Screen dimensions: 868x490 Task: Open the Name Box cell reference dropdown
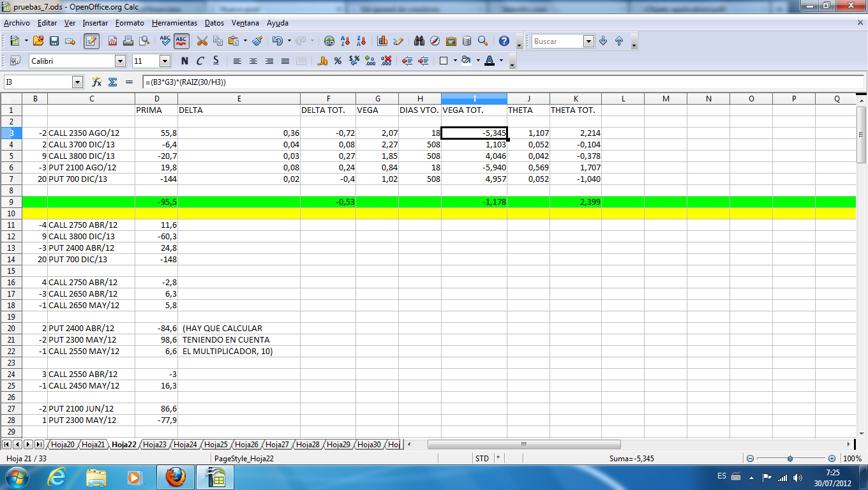click(x=78, y=82)
